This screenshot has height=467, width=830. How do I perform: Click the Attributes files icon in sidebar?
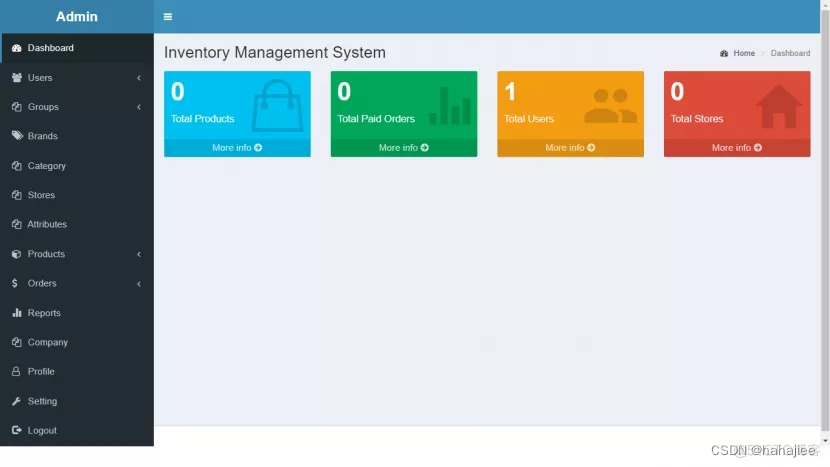17,224
